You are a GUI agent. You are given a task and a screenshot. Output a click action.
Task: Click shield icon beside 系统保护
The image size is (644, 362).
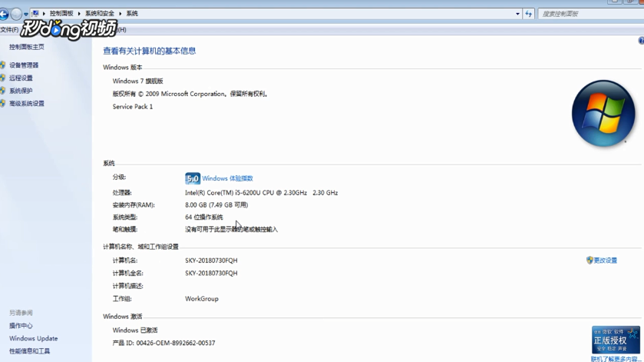click(3, 91)
